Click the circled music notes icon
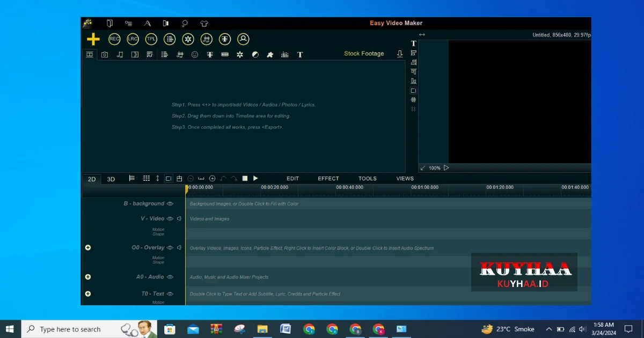 207,39
